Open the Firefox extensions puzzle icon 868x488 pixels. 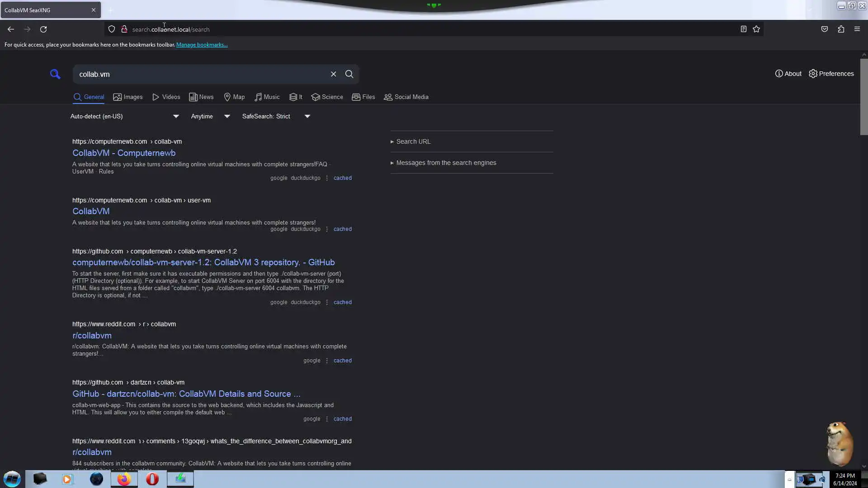point(841,29)
